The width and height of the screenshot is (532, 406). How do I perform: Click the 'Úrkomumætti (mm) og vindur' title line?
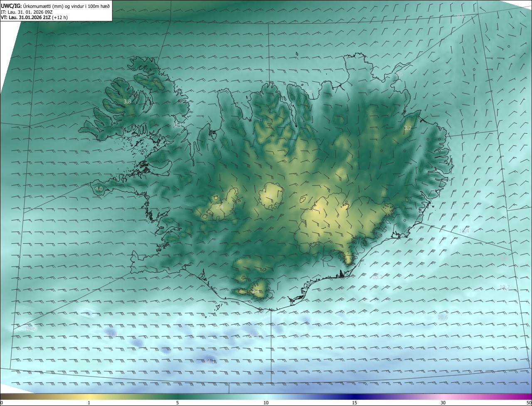(55, 6)
